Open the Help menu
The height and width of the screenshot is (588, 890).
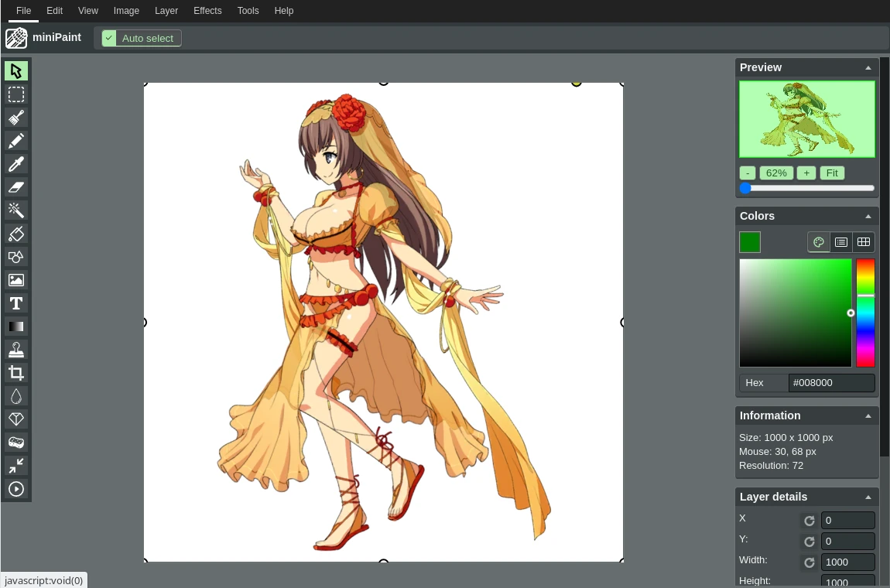coord(284,11)
